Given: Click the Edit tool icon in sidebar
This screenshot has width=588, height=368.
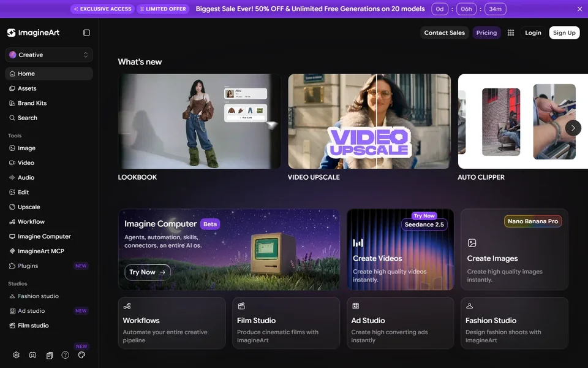Looking at the screenshot, I should coord(12,192).
